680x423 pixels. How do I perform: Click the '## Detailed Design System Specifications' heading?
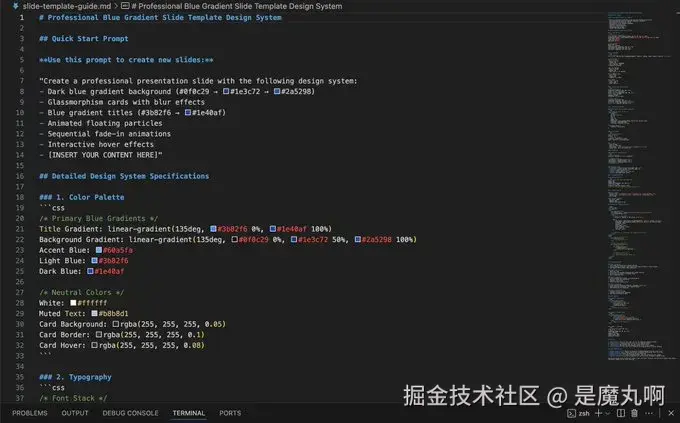pos(124,176)
